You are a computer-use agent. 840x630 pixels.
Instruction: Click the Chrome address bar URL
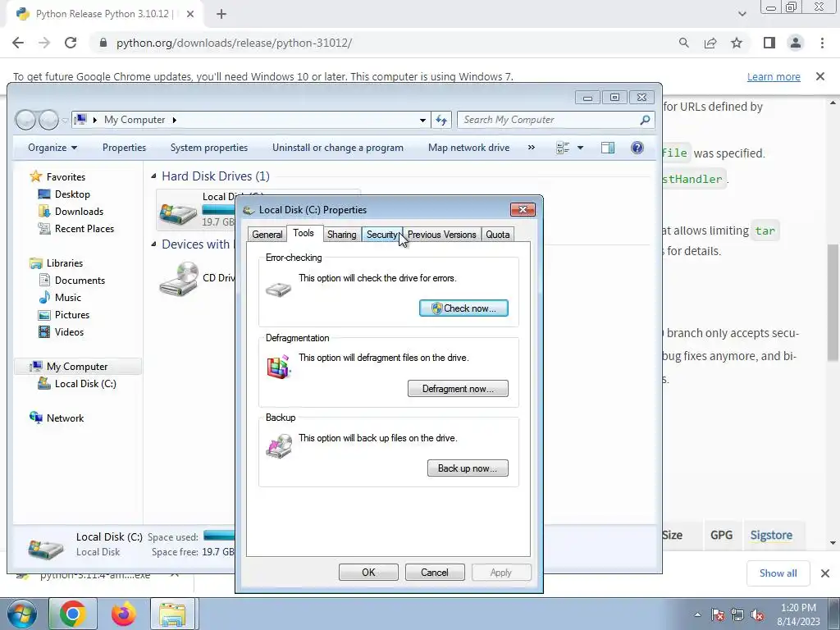point(234,43)
